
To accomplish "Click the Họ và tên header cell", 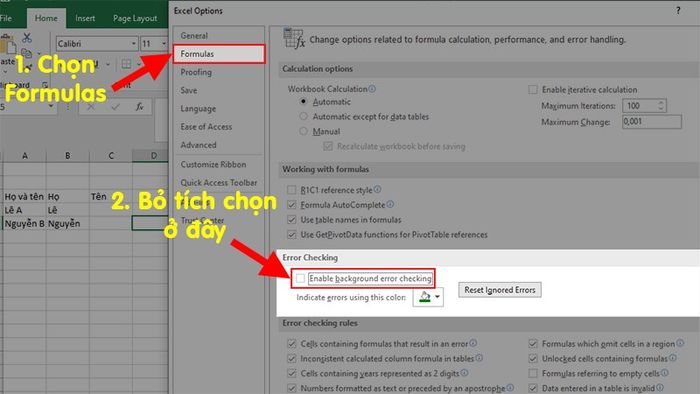I will 25,196.
